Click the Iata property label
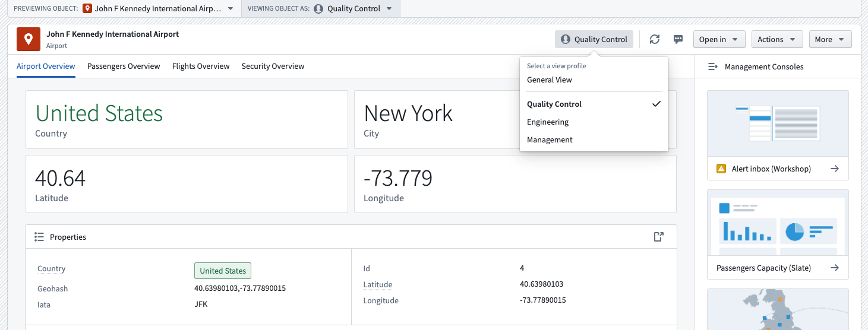The height and width of the screenshot is (330, 868). click(44, 304)
